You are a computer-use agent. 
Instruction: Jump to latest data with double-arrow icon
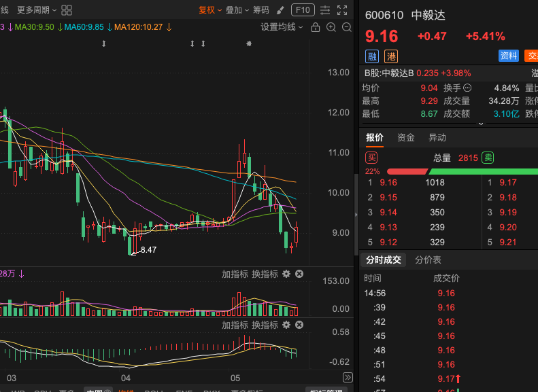pos(348,378)
